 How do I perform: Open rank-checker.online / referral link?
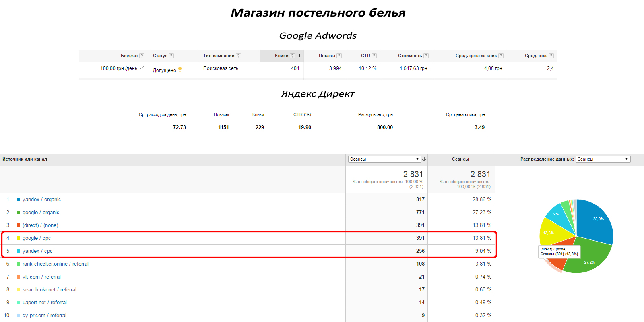[x=56, y=264]
